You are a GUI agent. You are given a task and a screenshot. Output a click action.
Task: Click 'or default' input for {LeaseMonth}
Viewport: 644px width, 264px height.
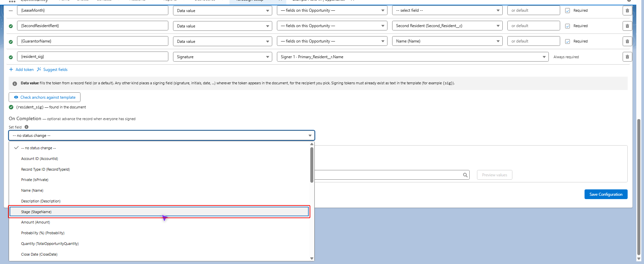coord(534,10)
